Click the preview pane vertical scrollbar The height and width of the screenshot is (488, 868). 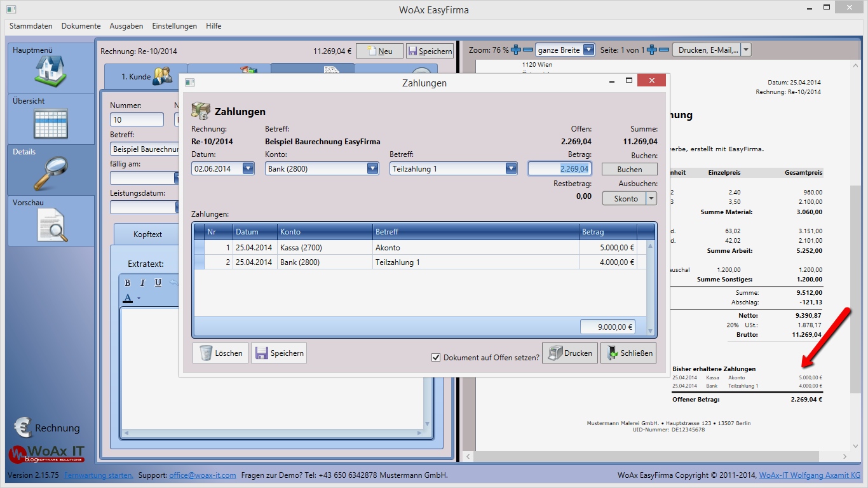tap(854, 254)
